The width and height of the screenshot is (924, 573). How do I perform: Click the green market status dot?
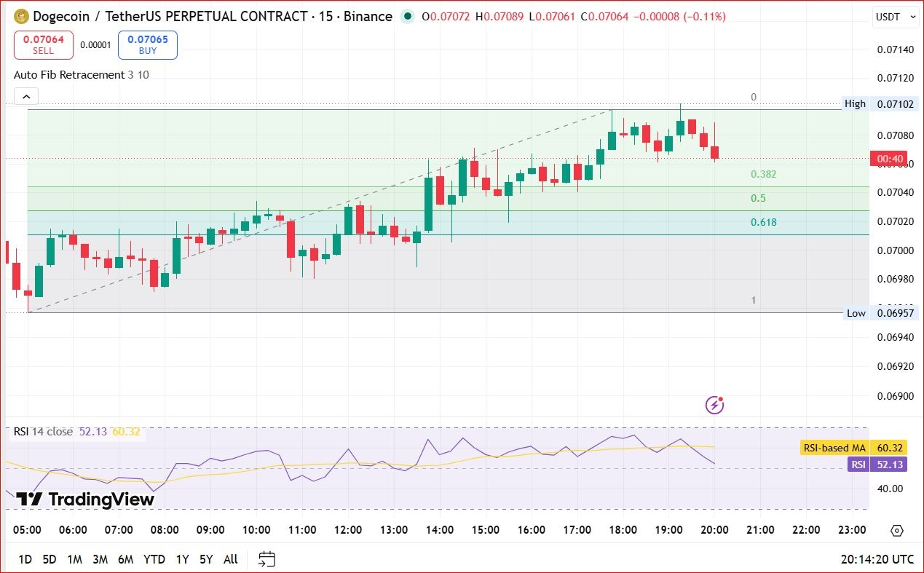coord(408,16)
